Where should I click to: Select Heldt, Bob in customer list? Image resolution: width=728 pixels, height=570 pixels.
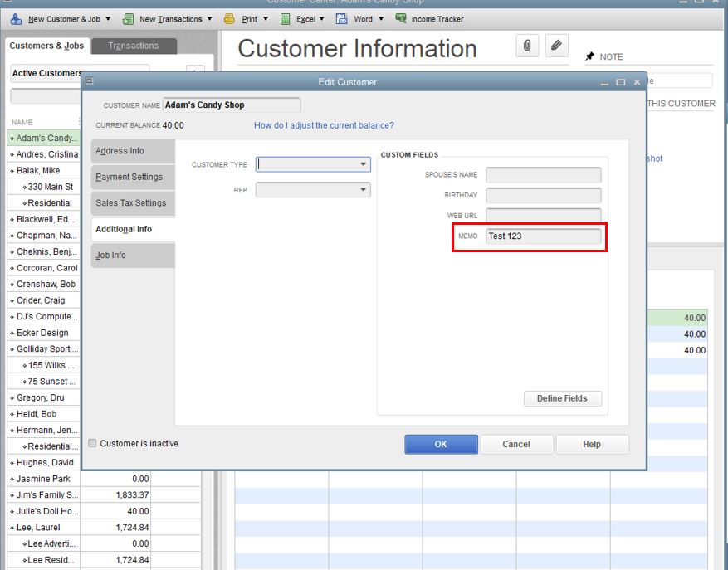44,414
